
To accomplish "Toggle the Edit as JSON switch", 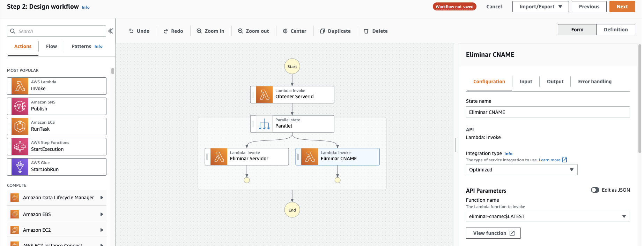I will pos(595,190).
